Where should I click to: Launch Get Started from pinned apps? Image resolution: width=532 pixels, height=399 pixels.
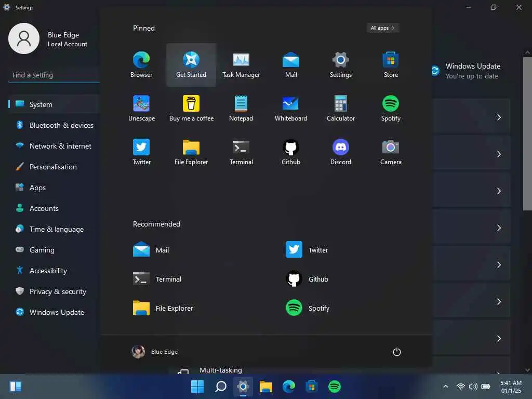tap(191, 65)
